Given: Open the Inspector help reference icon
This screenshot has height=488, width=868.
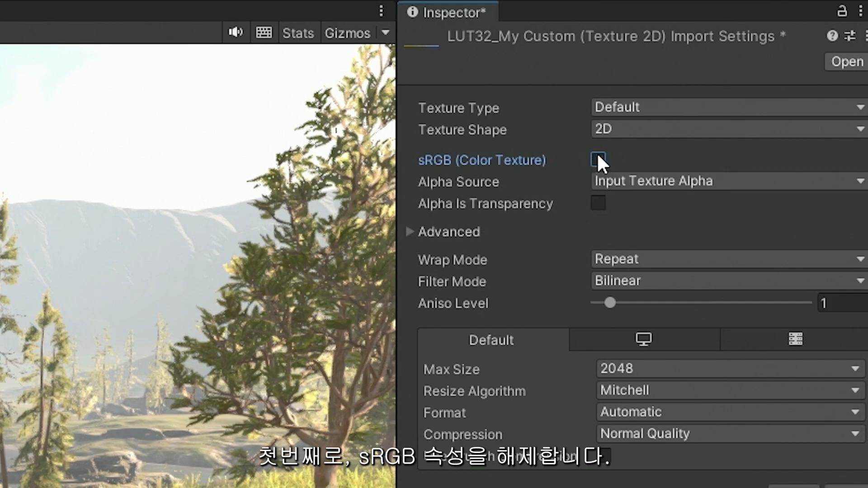Looking at the screenshot, I should click(832, 36).
